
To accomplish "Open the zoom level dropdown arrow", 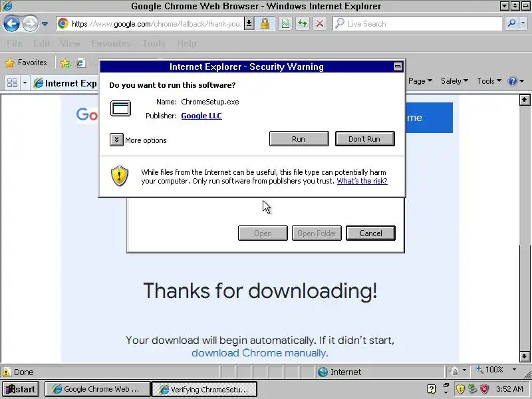I will click(514, 370).
